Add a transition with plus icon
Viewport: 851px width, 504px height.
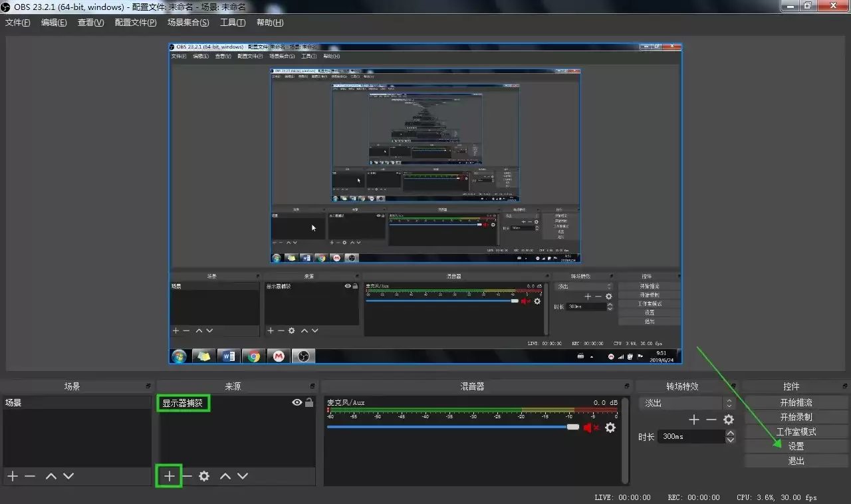[694, 420]
